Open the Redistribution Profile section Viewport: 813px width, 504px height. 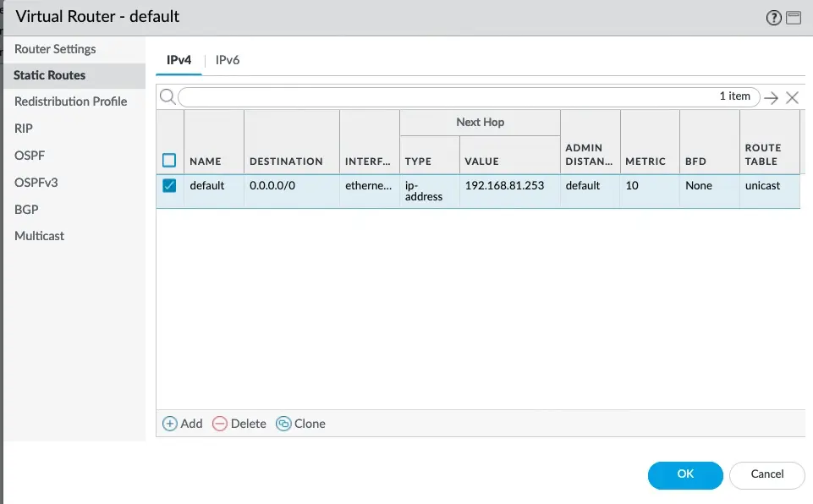pos(70,101)
